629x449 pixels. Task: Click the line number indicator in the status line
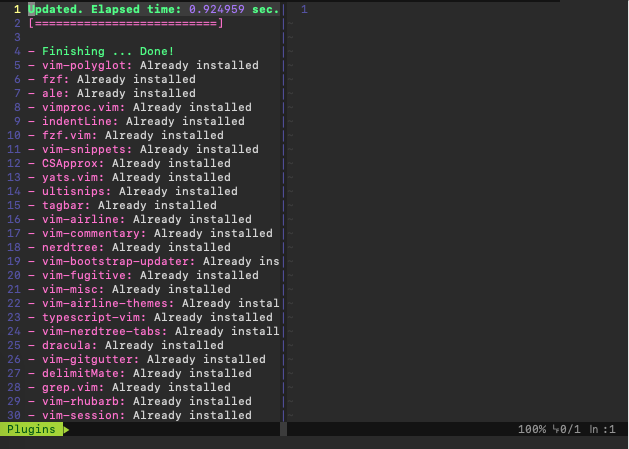pos(601,429)
